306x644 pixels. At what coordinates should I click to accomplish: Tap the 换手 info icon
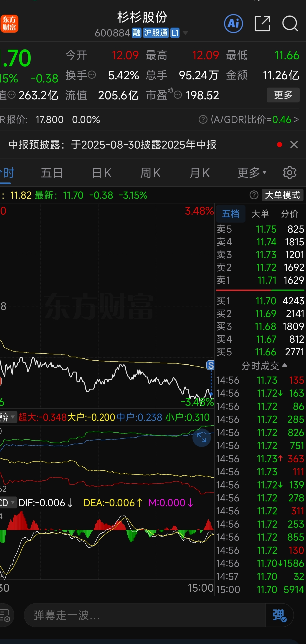click(92, 75)
